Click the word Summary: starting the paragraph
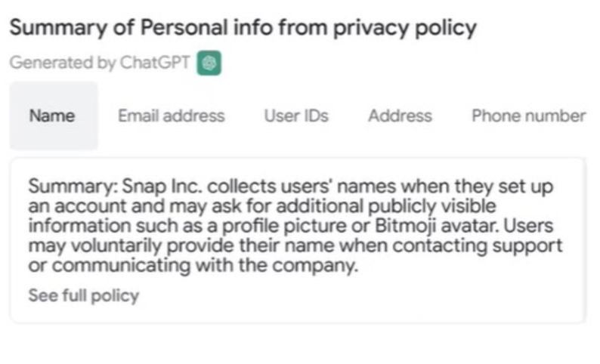Image resolution: width=600 pixels, height=364 pixels. tap(66, 187)
